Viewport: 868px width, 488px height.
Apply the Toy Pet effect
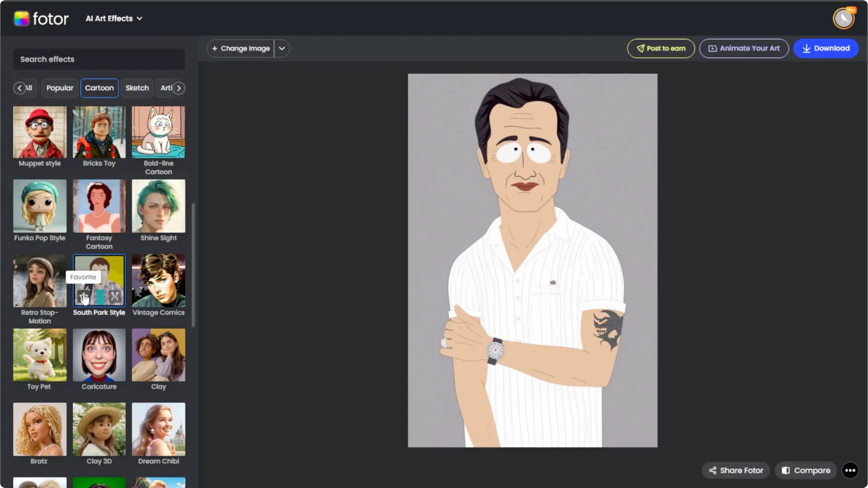[x=40, y=355]
